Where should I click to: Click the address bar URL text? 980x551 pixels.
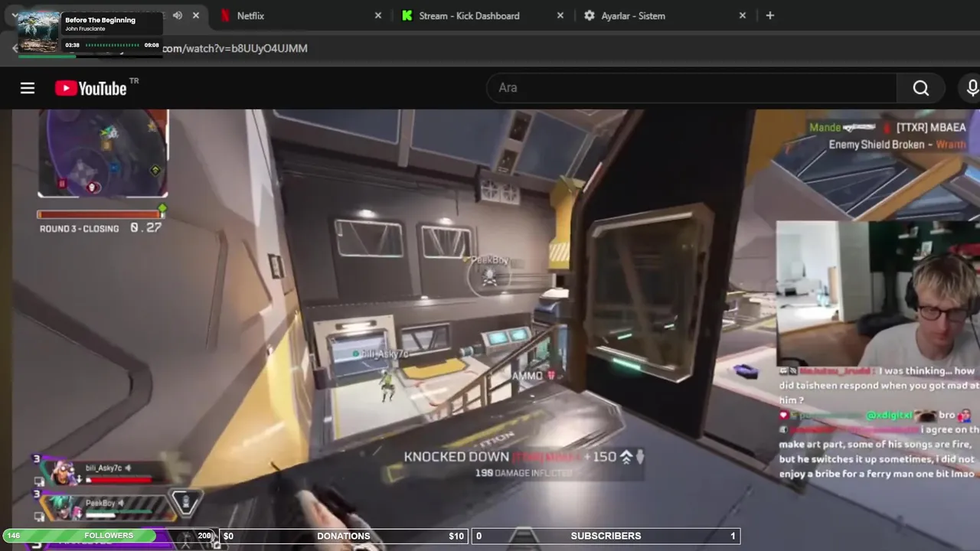tap(235, 48)
